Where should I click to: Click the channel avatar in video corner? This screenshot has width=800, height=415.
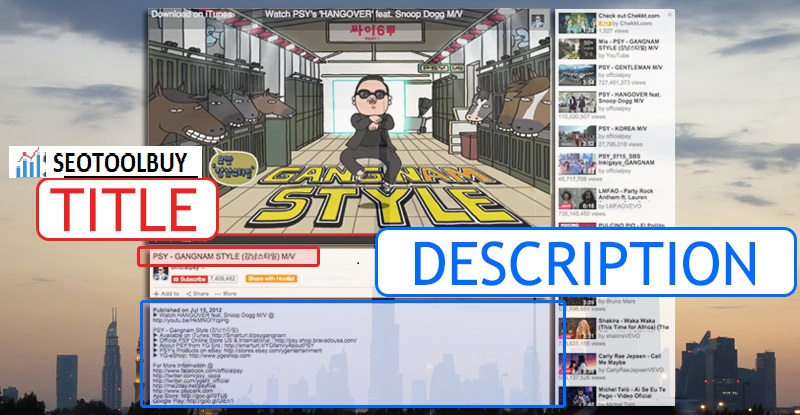[x=537, y=21]
